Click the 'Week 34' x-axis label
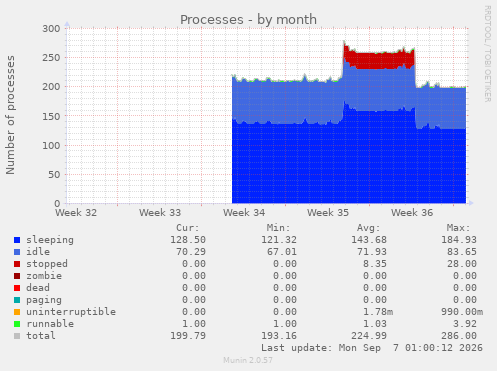This screenshot has width=497, height=371. point(244,213)
